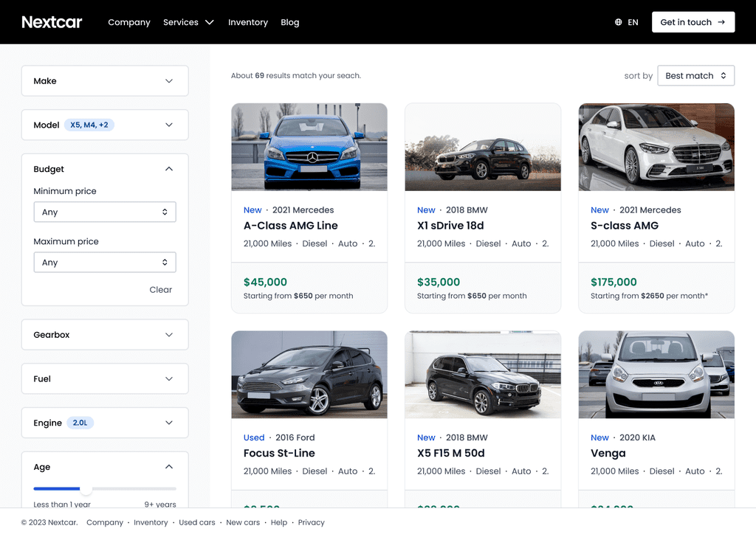
Task: Expand the Model filter chevron
Action: [169, 125]
